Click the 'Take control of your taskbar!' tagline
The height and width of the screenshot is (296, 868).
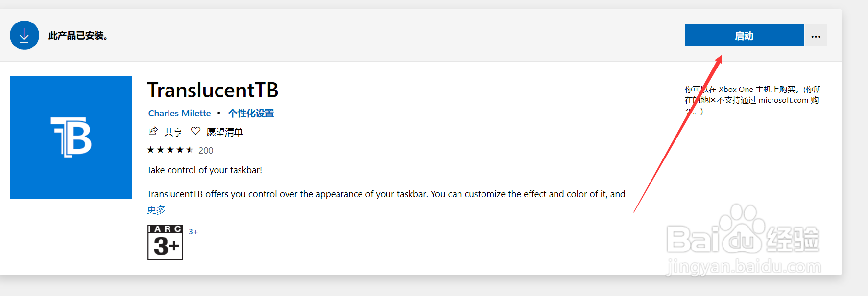(204, 170)
